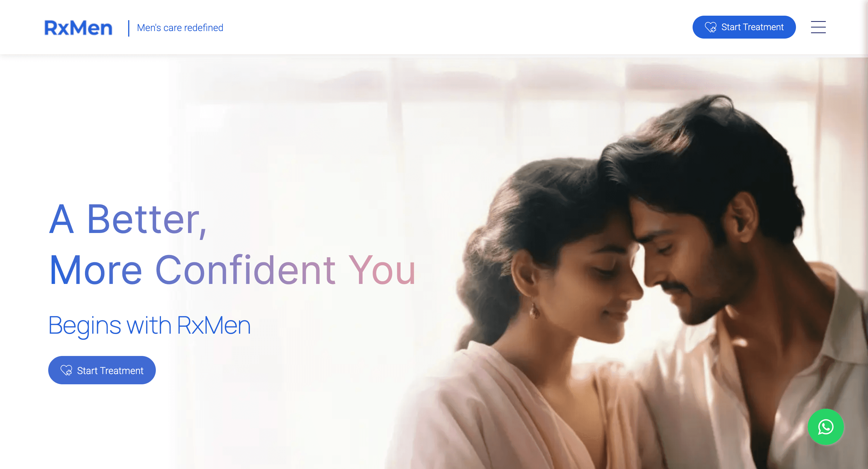Open the hamburger navigation menu
The image size is (868, 469).
coord(818,27)
